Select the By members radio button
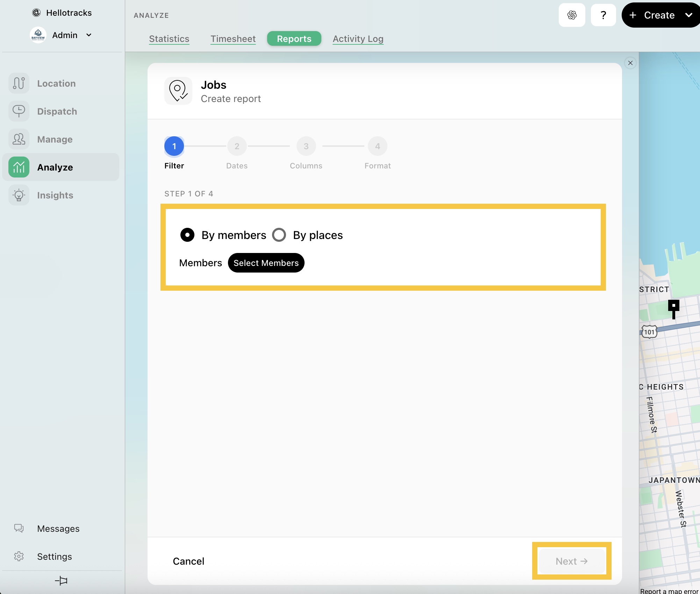This screenshot has height=594, width=700. pyautogui.click(x=187, y=235)
